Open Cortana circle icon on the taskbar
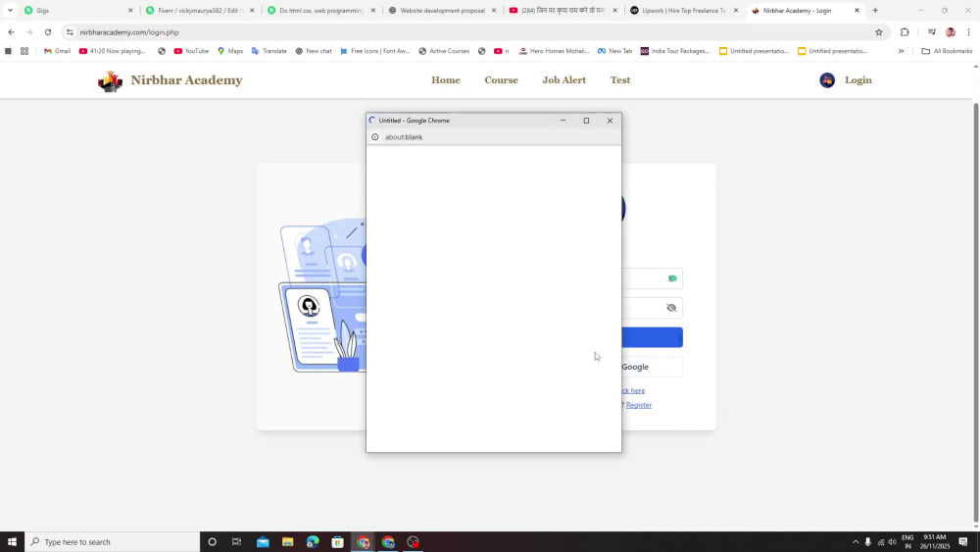 tap(212, 542)
